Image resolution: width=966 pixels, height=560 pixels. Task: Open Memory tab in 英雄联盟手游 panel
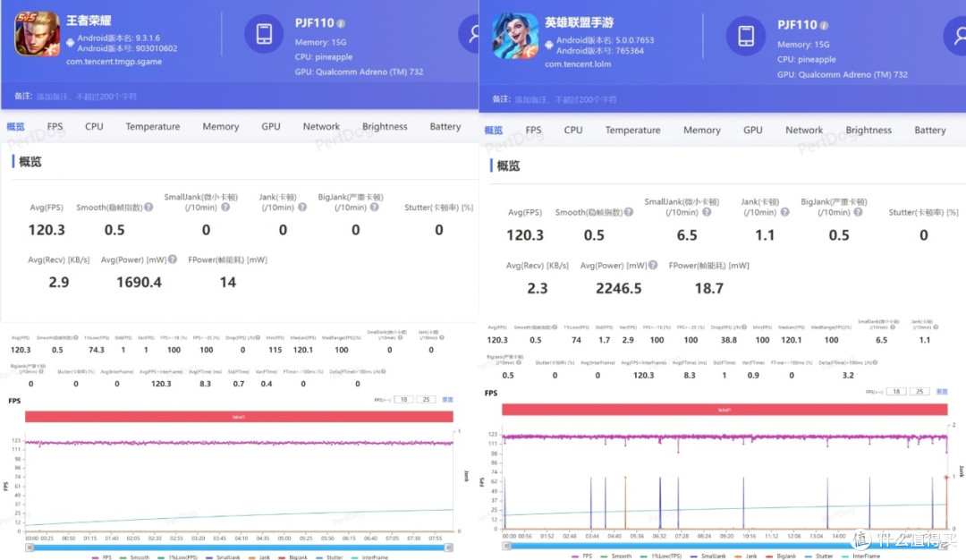coord(702,130)
